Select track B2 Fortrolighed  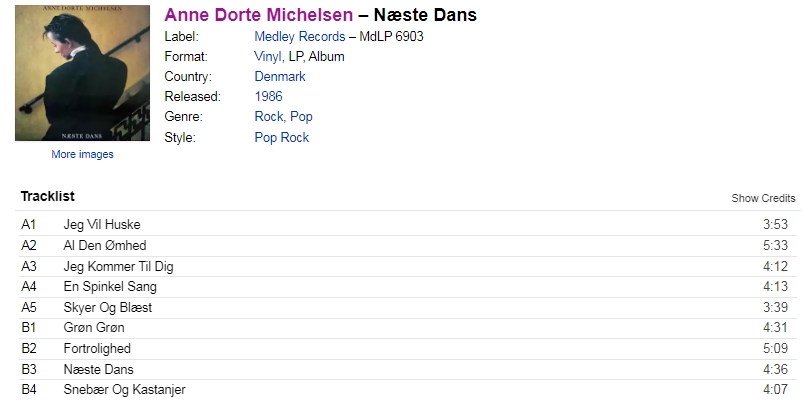point(408,348)
